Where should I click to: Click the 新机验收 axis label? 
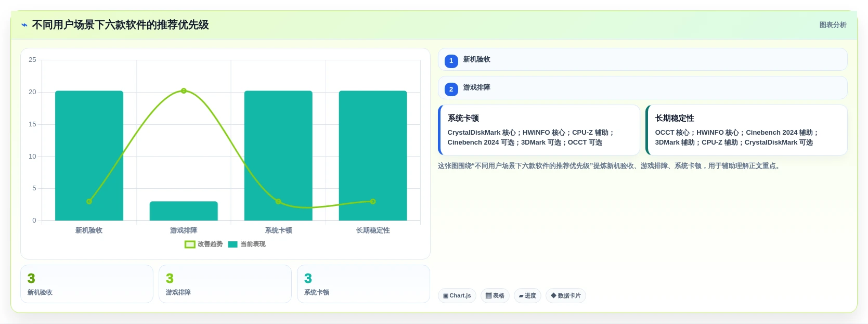pyautogui.click(x=89, y=230)
